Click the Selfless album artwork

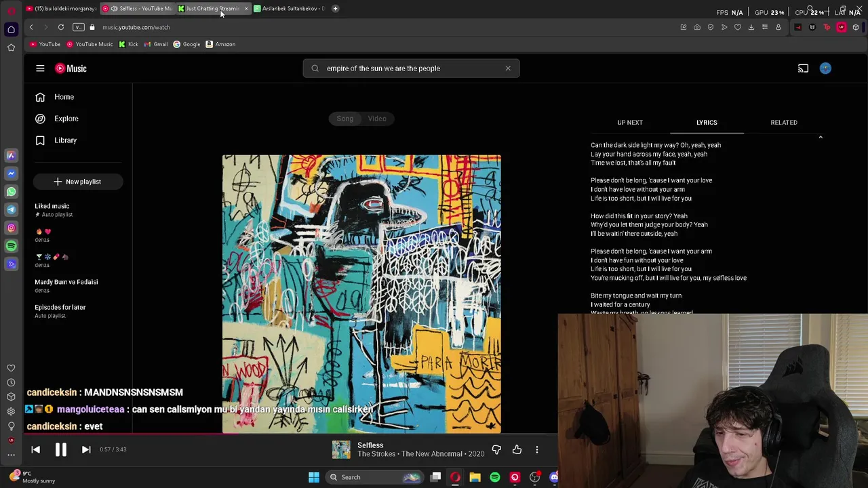[361, 293]
